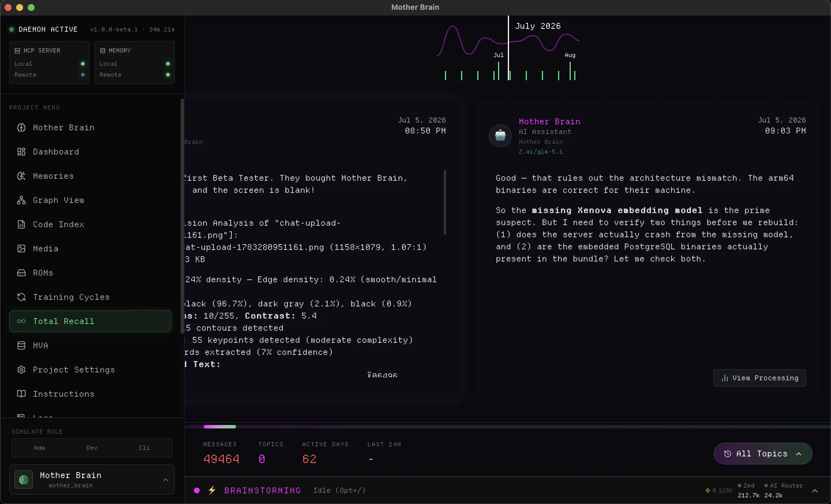The height and width of the screenshot is (504, 831).
Task: Open the Training Cycles menu item
Action: pyautogui.click(x=90, y=297)
